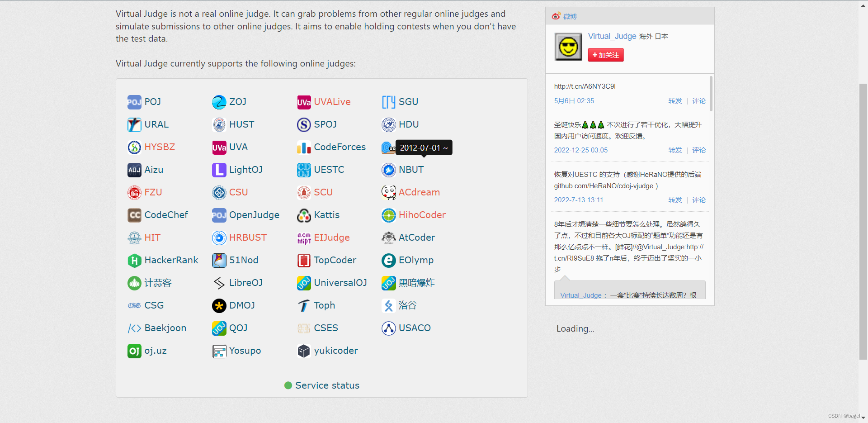Open the 洛谷 judge link
Image resolution: width=868 pixels, height=423 pixels.
tap(407, 305)
